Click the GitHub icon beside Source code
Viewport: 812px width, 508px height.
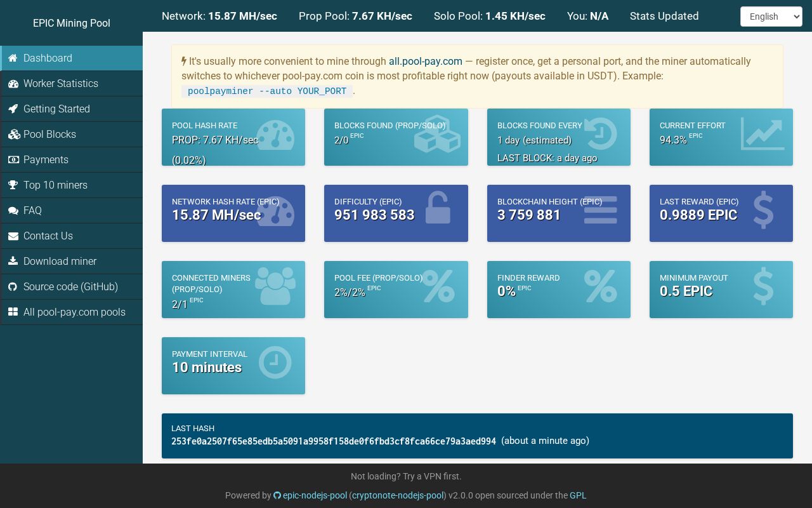click(12, 287)
